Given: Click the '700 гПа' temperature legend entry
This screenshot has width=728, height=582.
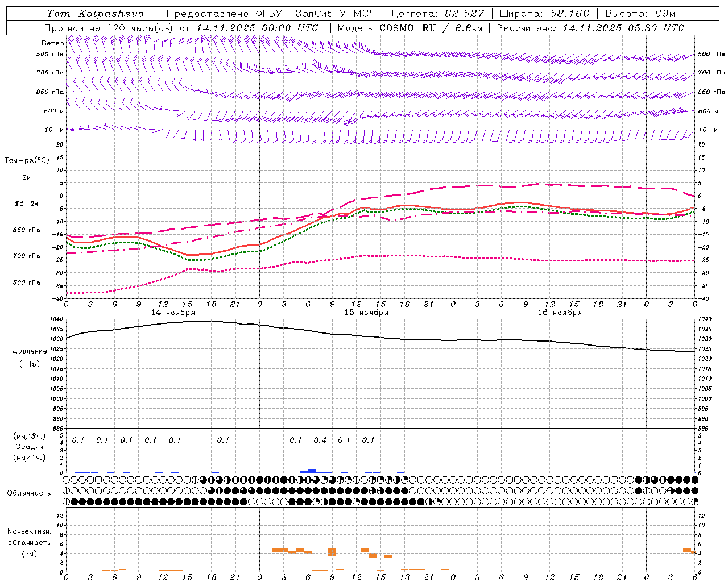Looking at the screenshot, I should pos(26,256).
